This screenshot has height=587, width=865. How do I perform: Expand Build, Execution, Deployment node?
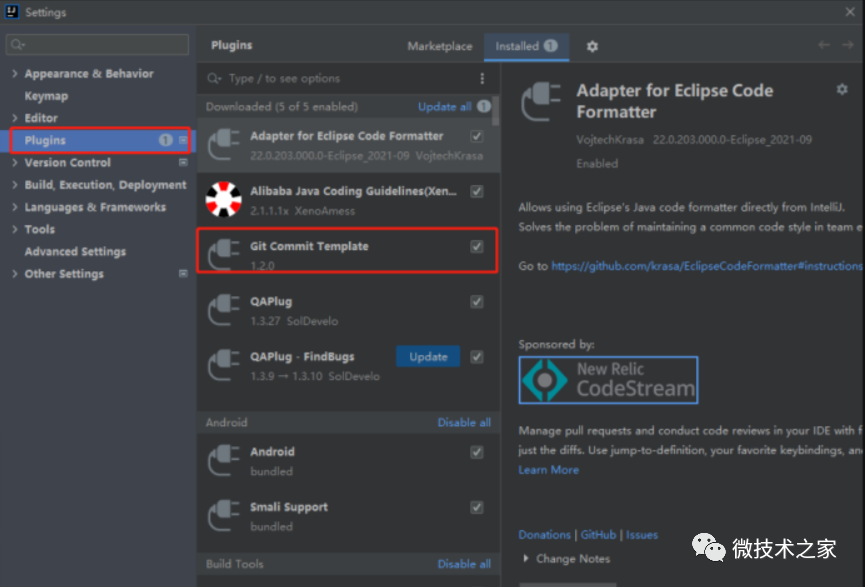(15, 185)
